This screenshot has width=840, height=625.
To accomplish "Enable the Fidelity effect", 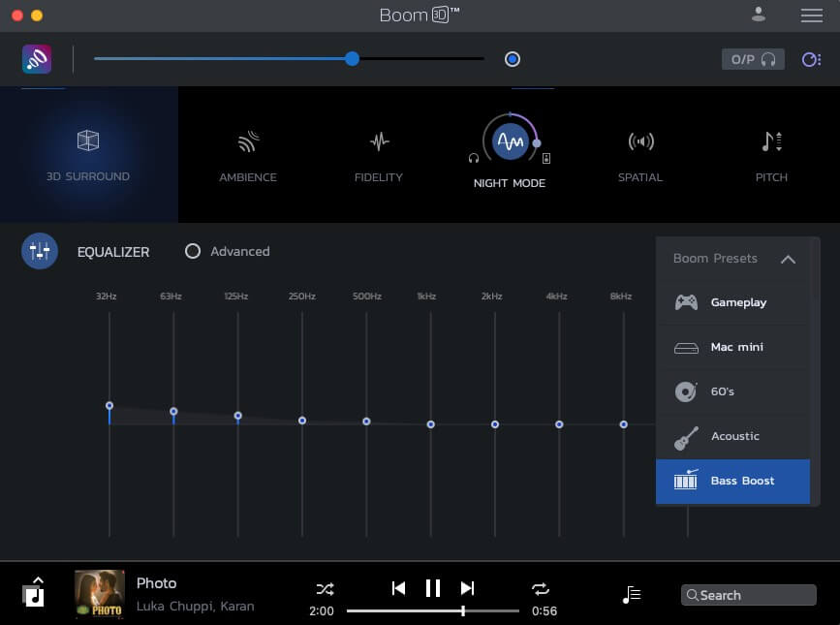I will click(379, 155).
